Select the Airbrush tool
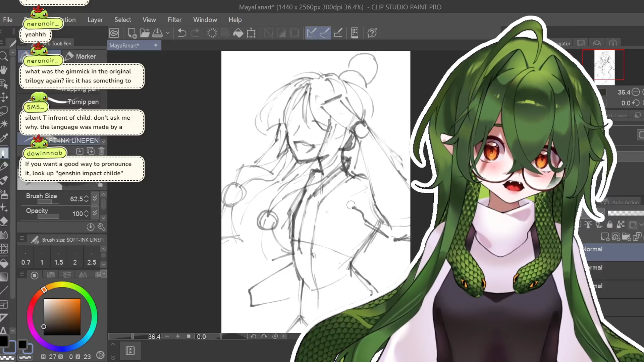The width and height of the screenshot is (644, 362). (x=4, y=194)
